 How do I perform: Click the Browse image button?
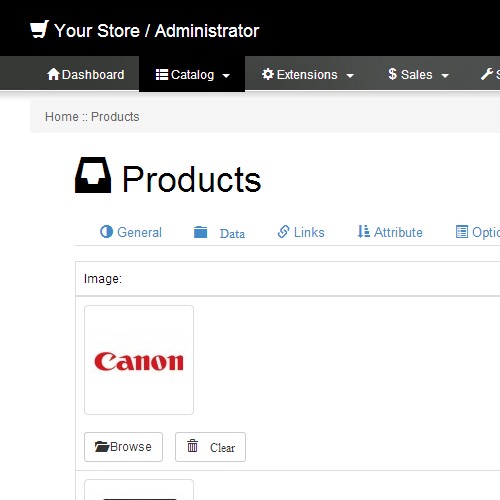click(123, 447)
